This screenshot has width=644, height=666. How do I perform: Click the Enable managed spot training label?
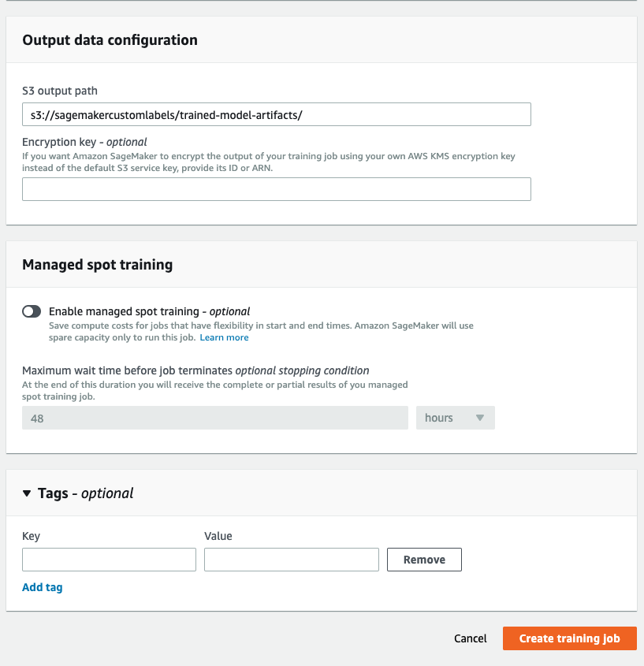[150, 311]
